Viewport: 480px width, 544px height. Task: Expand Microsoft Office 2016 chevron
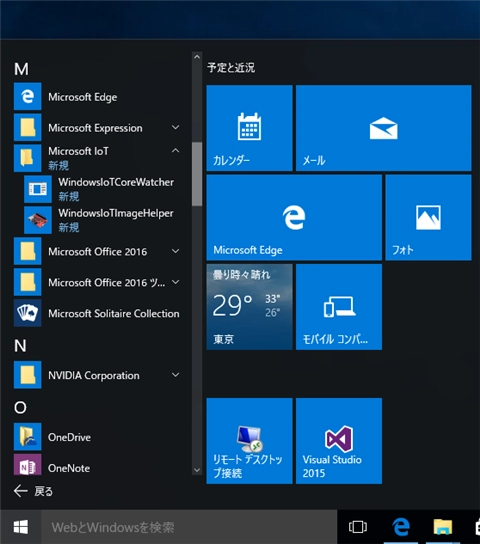176,251
